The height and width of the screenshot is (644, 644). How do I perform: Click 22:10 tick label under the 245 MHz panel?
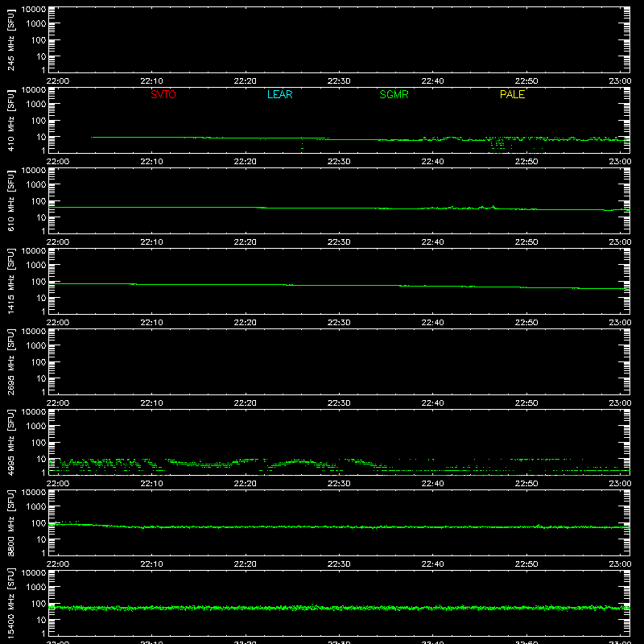[x=151, y=81]
